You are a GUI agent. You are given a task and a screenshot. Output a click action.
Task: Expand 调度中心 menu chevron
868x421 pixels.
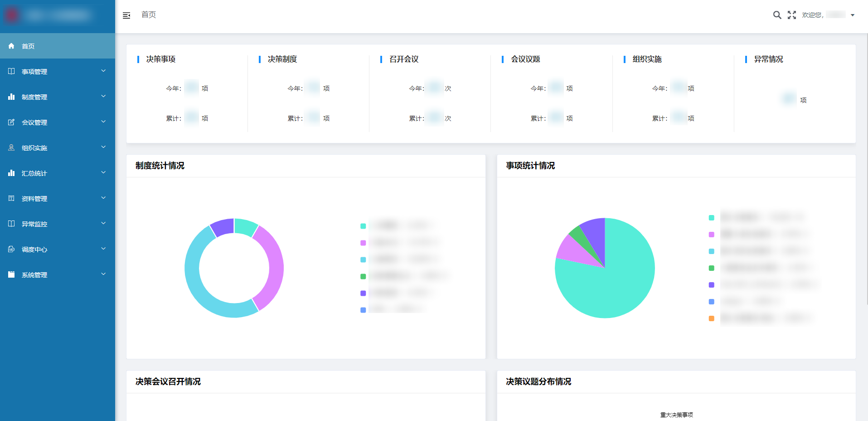(x=103, y=249)
